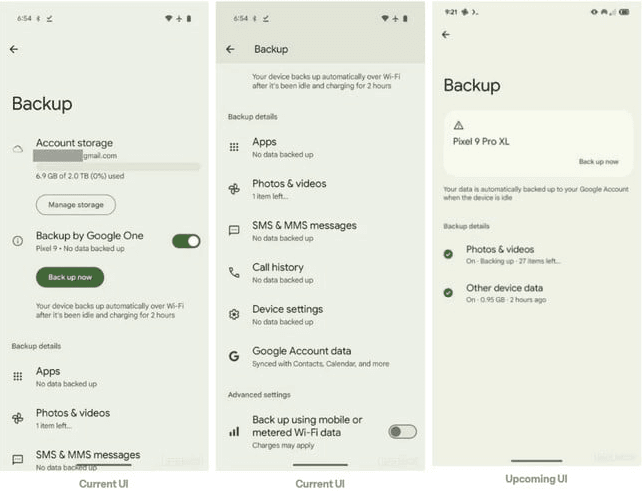Image resolution: width=642 pixels, height=493 pixels.
Task: Tap green check beside Photos & videos backing up
Action: coord(448,254)
